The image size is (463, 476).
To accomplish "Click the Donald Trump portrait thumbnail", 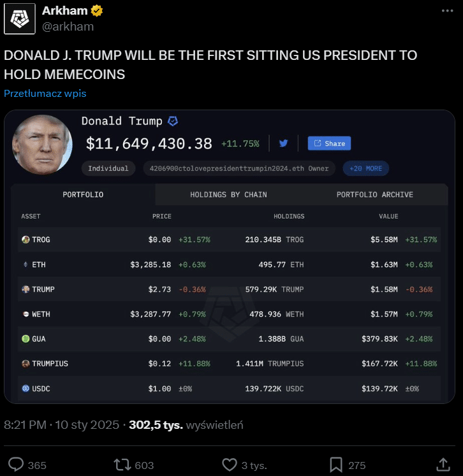I will [42, 145].
